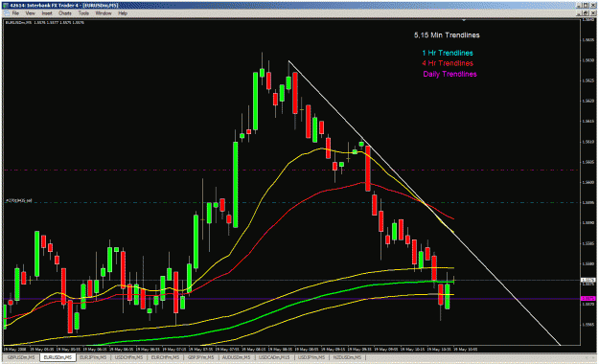The height and width of the screenshot is (364, 599).
Task: Click the EURUSDm,M5 price header on chart
Action: (x=45, y=23)
